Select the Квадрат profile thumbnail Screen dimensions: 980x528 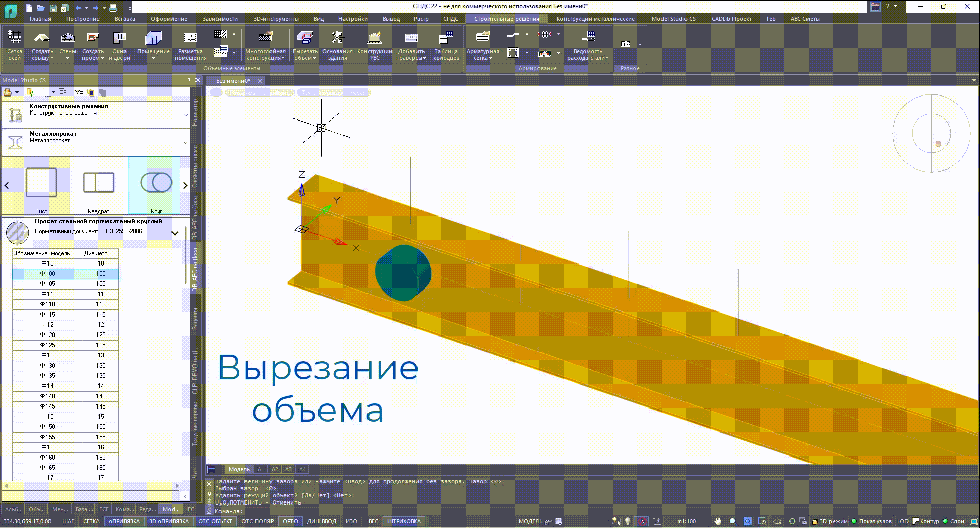point(99,186)
